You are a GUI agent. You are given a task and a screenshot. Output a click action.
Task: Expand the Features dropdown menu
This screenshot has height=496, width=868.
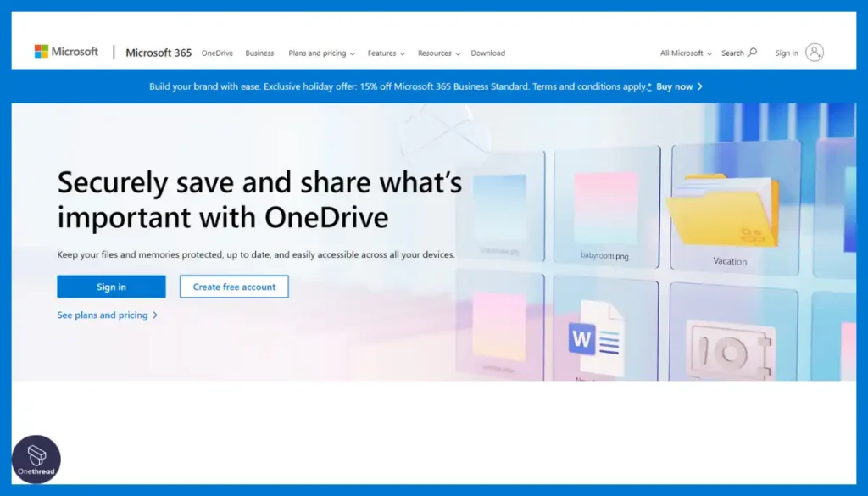point(386,53)
